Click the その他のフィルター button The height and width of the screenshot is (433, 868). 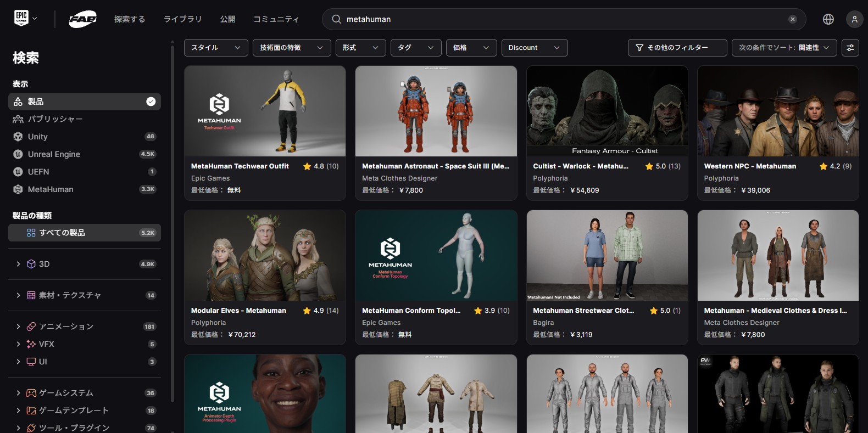point(677,48)
